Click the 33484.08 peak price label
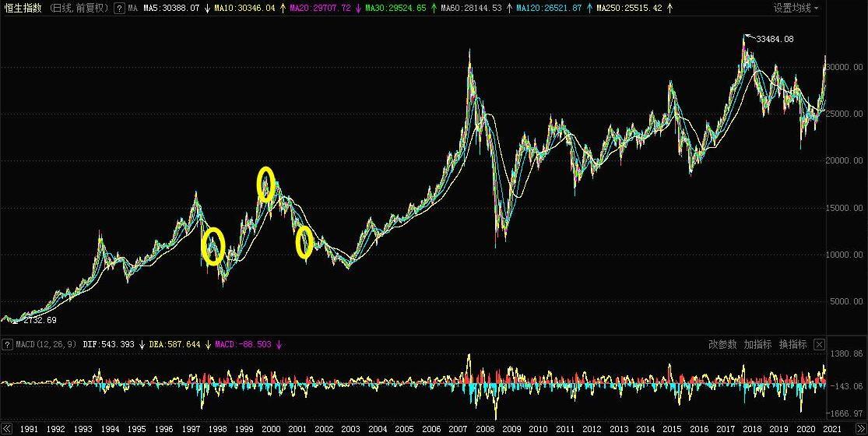This screenshot has height=436, width=868. 775,39
